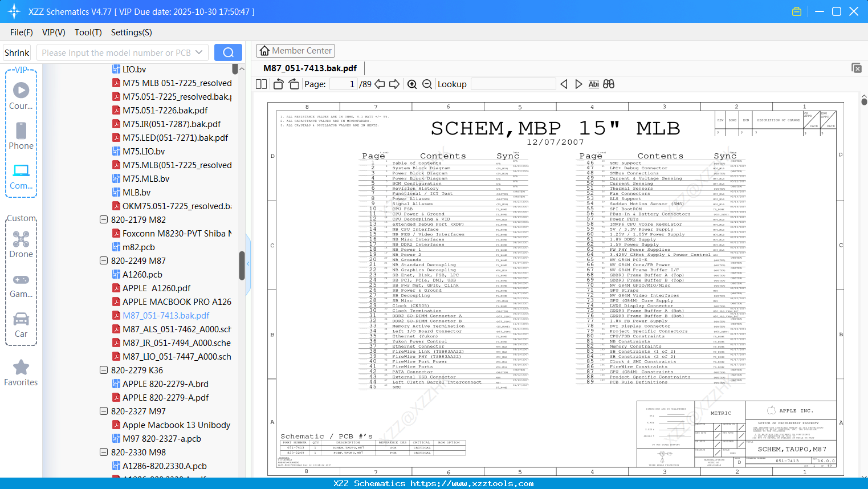Select the Phone category icon
The image size is (868, 489).
pos(21,136)
